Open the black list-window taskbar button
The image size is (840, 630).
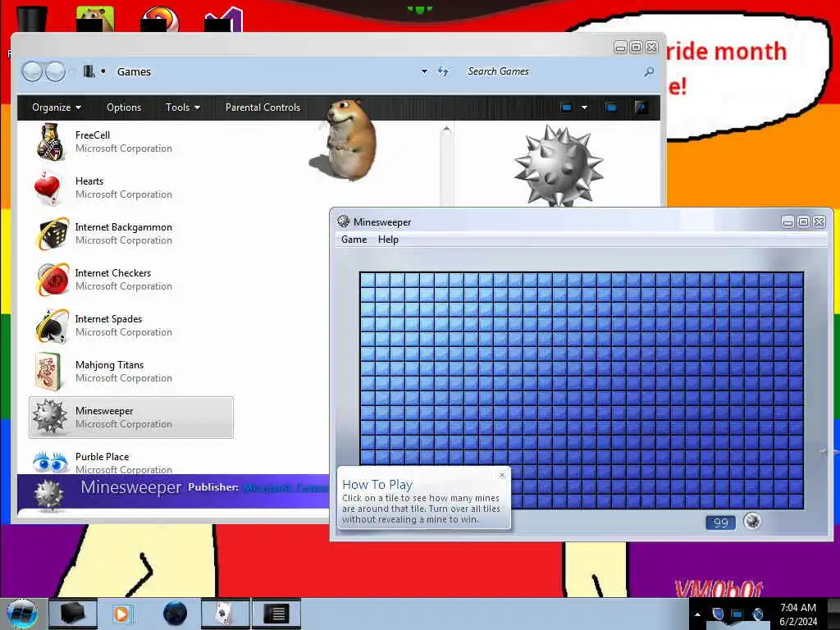click(x=276, y=614)
